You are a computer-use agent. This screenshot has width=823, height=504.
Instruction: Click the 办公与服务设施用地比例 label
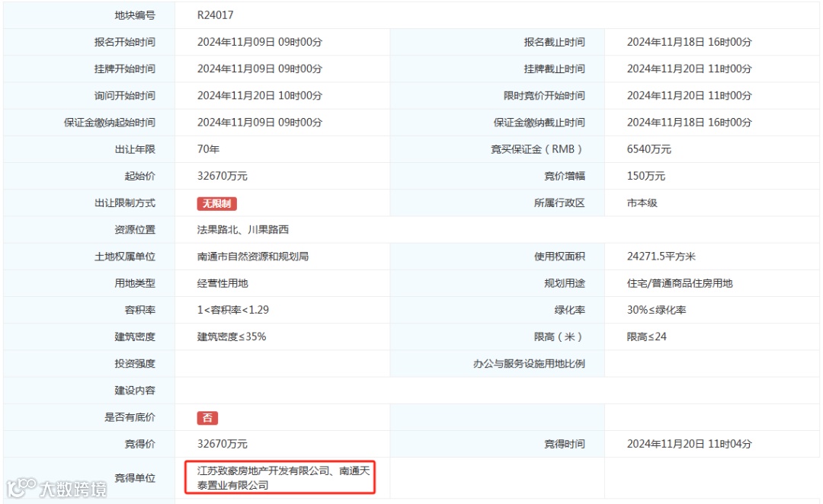pyautogui.click(x=529, y=363)
